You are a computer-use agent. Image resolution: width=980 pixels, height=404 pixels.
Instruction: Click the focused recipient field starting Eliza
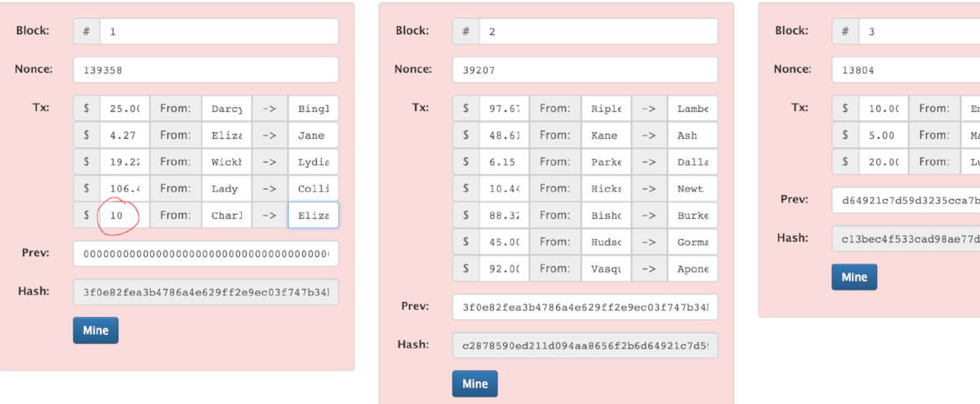pyautogui.click(x=314, y=215)
